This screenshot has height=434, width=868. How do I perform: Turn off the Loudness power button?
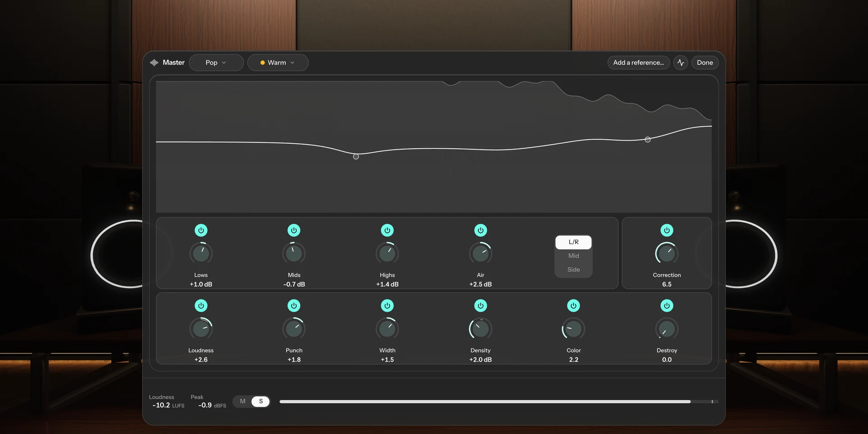click(x=201, y=306)
